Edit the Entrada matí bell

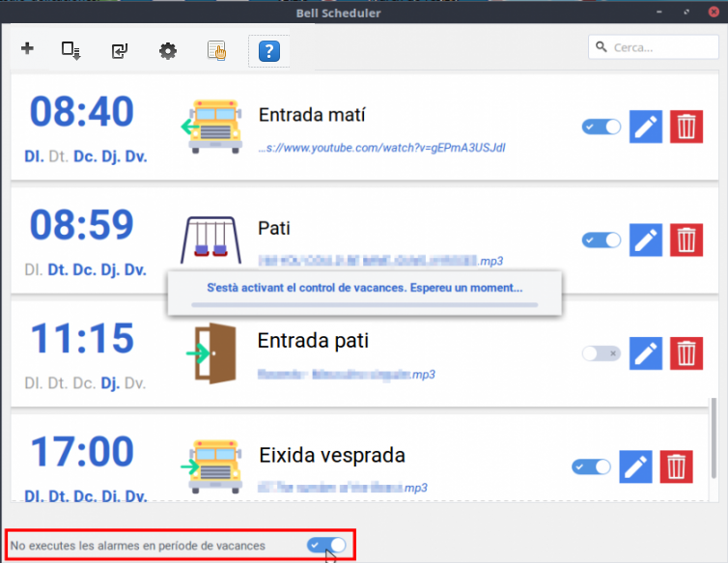coord(646,127)
